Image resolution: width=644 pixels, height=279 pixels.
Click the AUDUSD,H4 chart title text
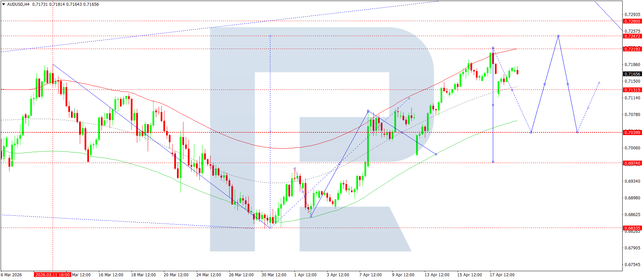(x=18, y=4)
